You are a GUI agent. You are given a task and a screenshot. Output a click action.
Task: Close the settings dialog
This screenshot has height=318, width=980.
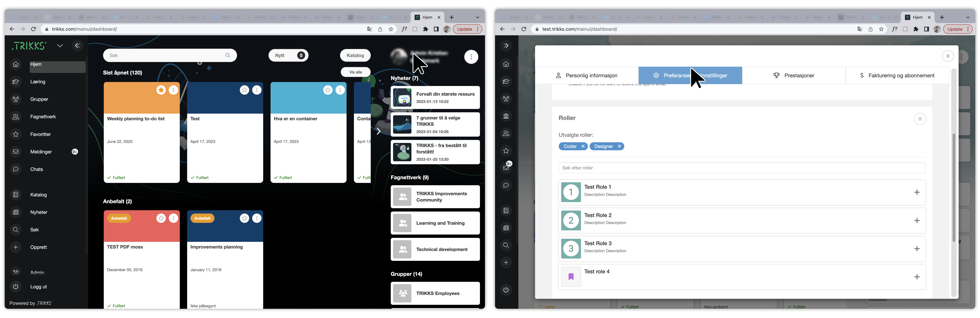948,56
